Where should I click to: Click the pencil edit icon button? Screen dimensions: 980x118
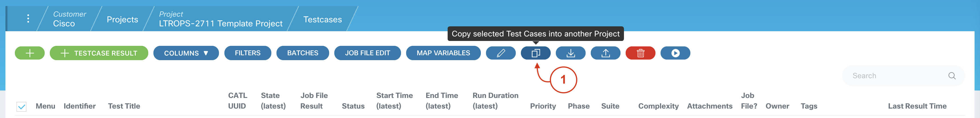501,53
